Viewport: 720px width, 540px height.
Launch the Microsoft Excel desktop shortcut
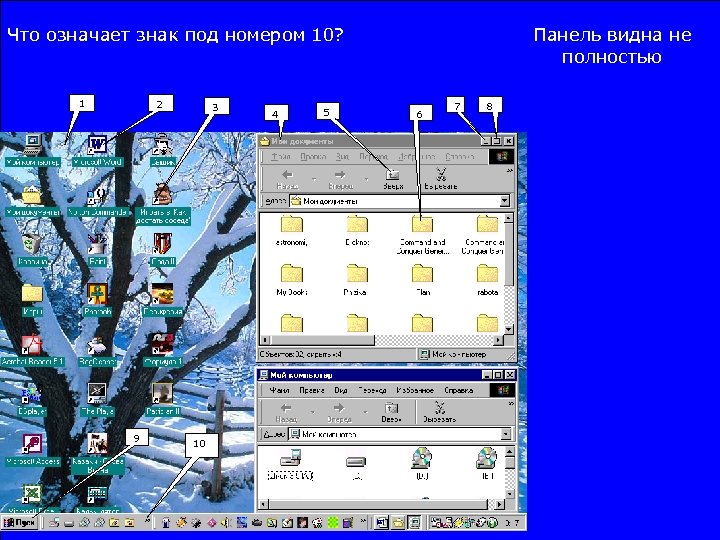point(32,499)
